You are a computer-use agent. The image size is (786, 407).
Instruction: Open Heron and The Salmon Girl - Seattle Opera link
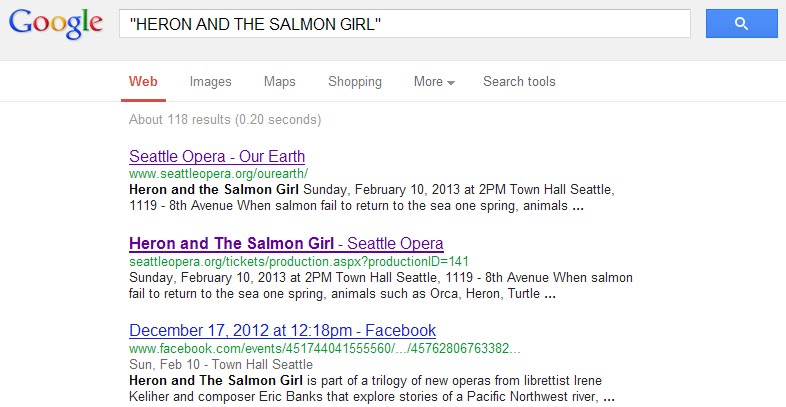tap(286, 244)
